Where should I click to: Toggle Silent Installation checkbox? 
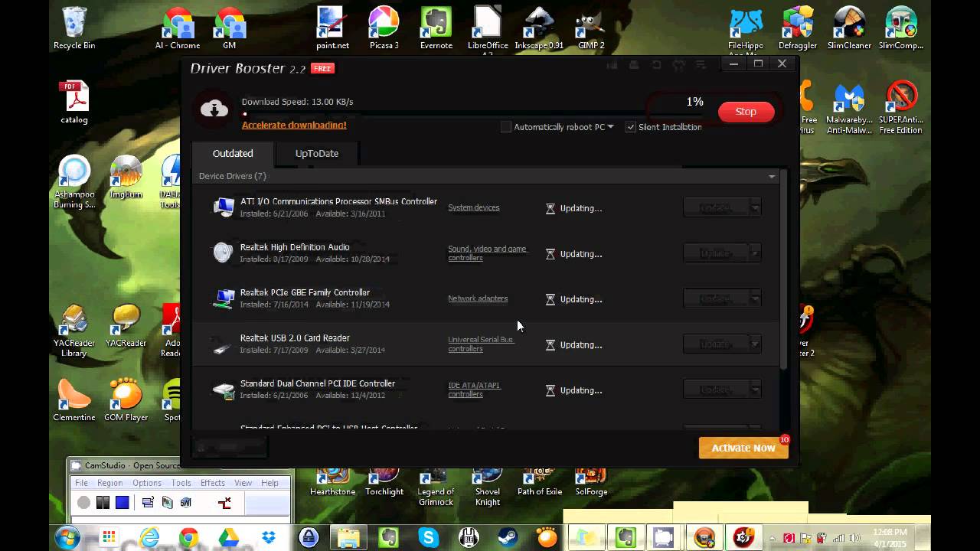(x=631, y=127)
